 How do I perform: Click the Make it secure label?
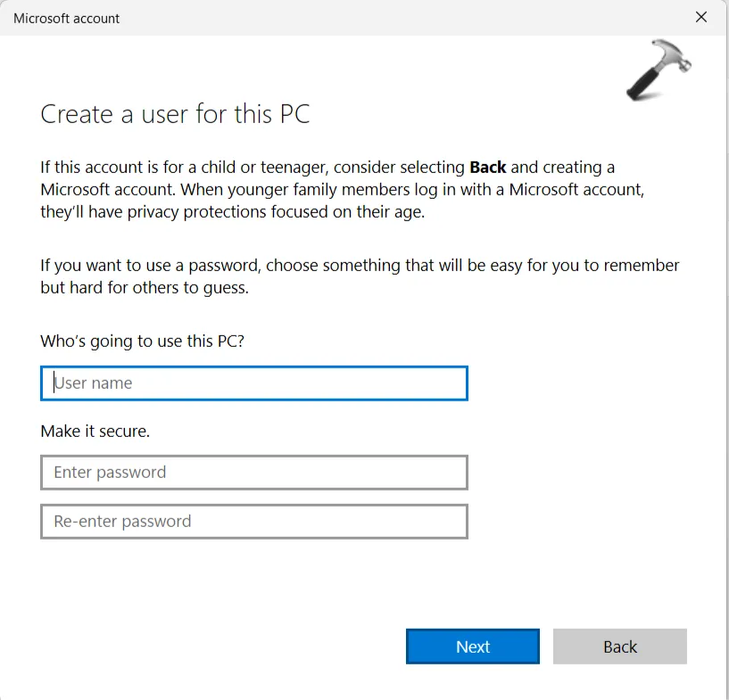[x=95, y=431]
